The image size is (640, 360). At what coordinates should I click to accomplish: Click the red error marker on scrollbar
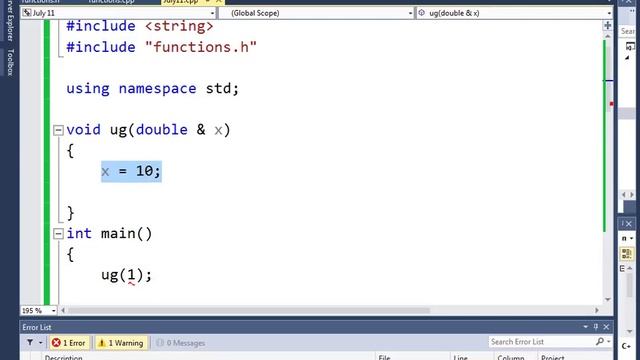(611, 104)
